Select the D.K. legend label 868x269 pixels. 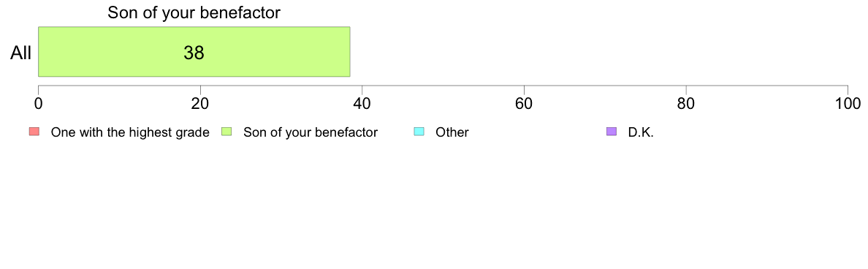pos(641,132)
